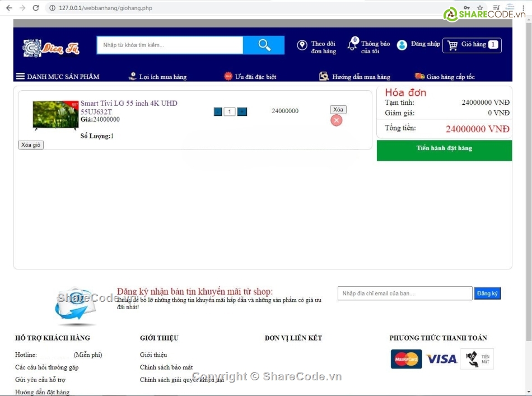Focus the newsletter email input field

click(405, 293)
